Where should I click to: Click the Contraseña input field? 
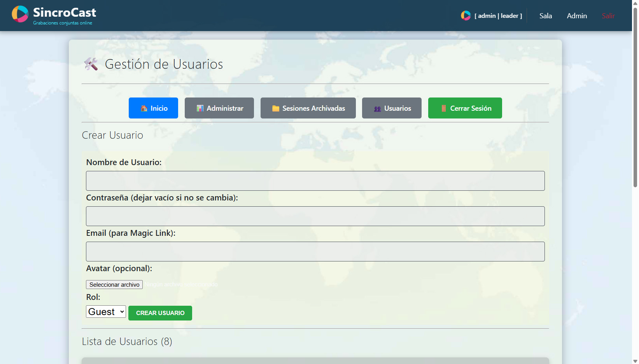(x=315, y=216)
